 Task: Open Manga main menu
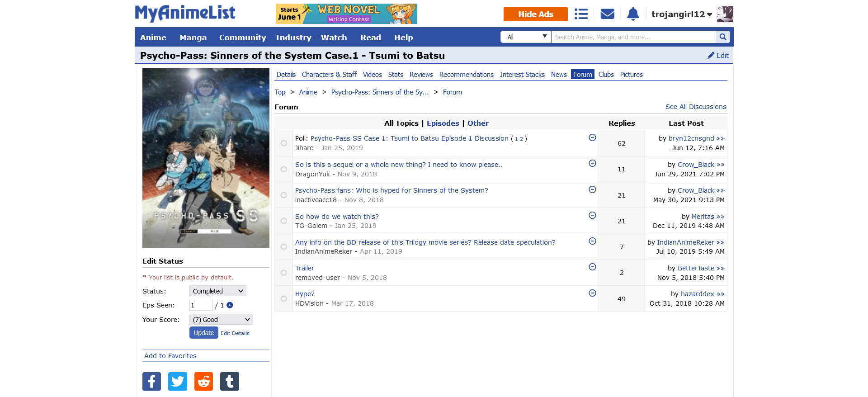[x=193, y=38]
